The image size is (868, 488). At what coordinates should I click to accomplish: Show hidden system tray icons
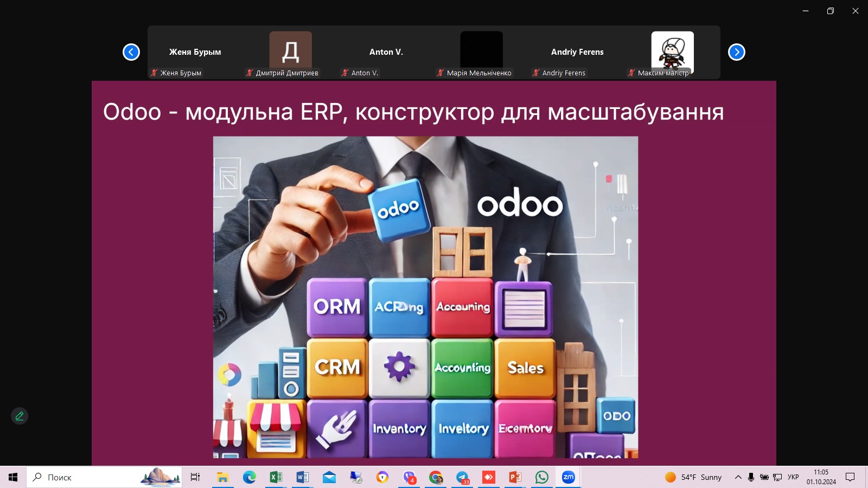(738, 477)
